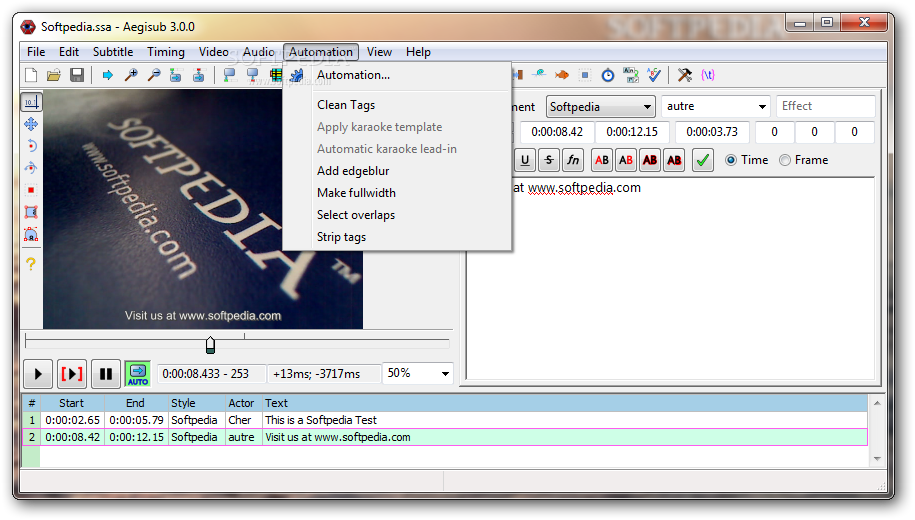915x520 pixels.
Task: Click Snap end to video icon
Action: (252, 75)
